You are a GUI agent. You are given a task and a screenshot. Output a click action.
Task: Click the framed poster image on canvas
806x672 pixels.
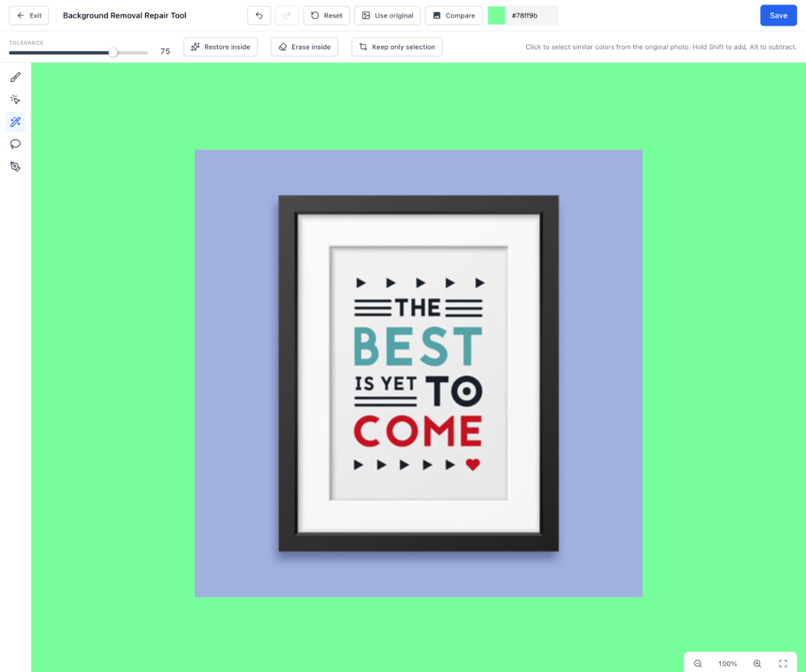point(419,373)
